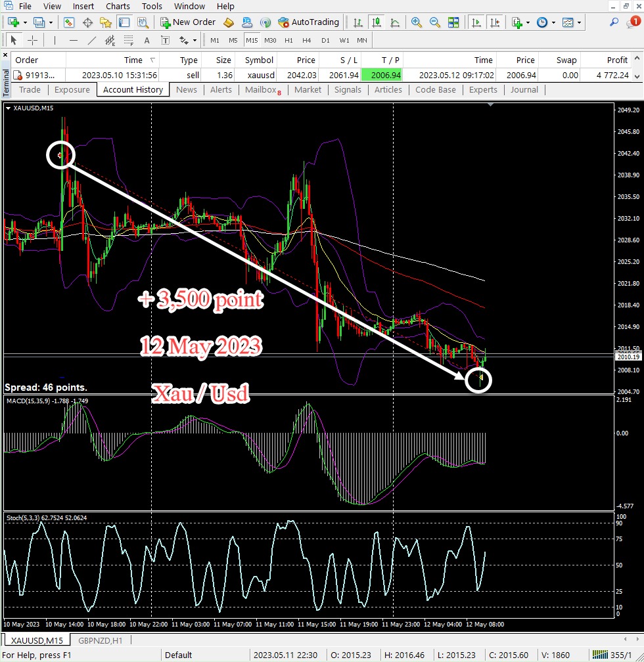Switch chart to bar chart mode

(358, 22)
